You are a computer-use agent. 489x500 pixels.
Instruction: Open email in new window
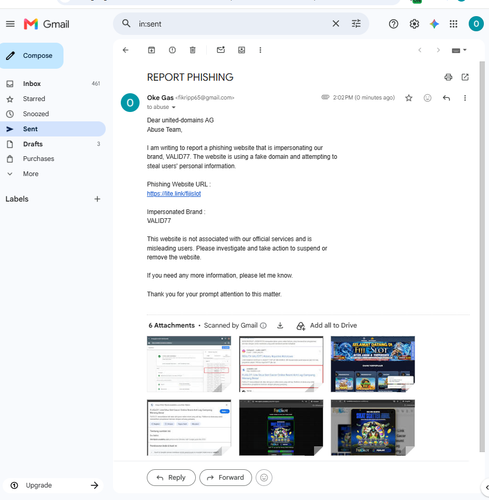pos(465,77)
